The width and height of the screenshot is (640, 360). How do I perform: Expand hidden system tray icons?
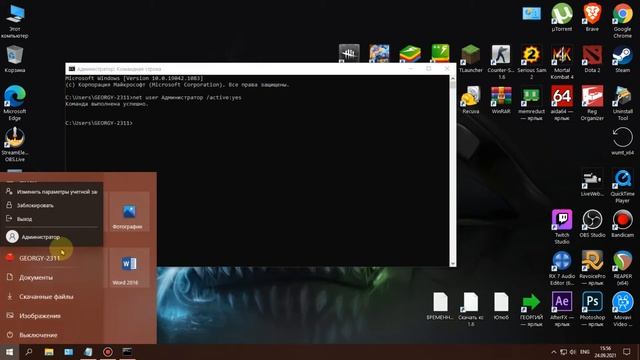click(553, 352)
